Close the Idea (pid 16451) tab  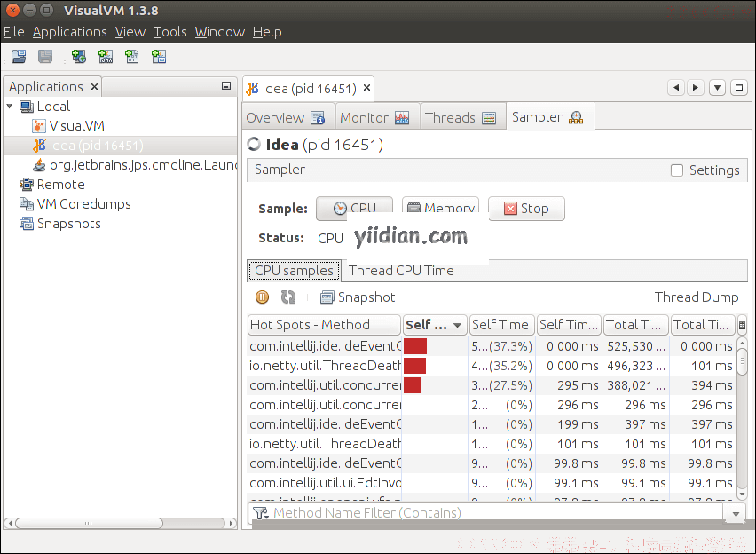pyautogui.click(x=367, y=87)
